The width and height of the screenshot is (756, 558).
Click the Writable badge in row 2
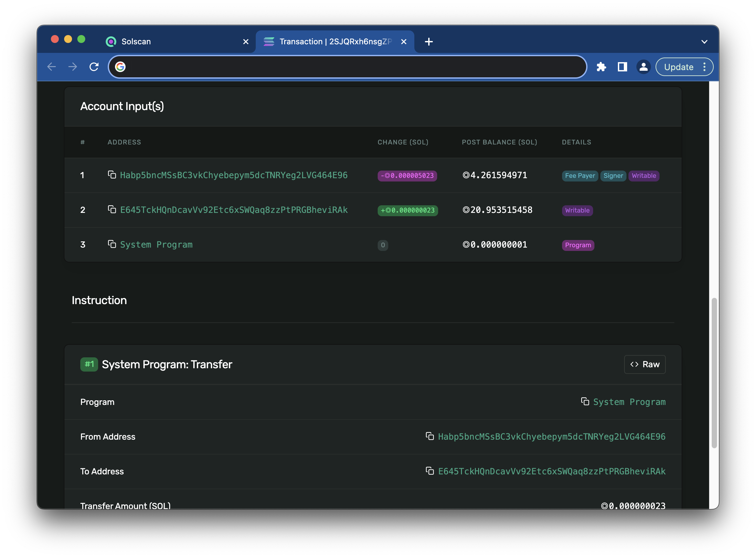[578, 211]
